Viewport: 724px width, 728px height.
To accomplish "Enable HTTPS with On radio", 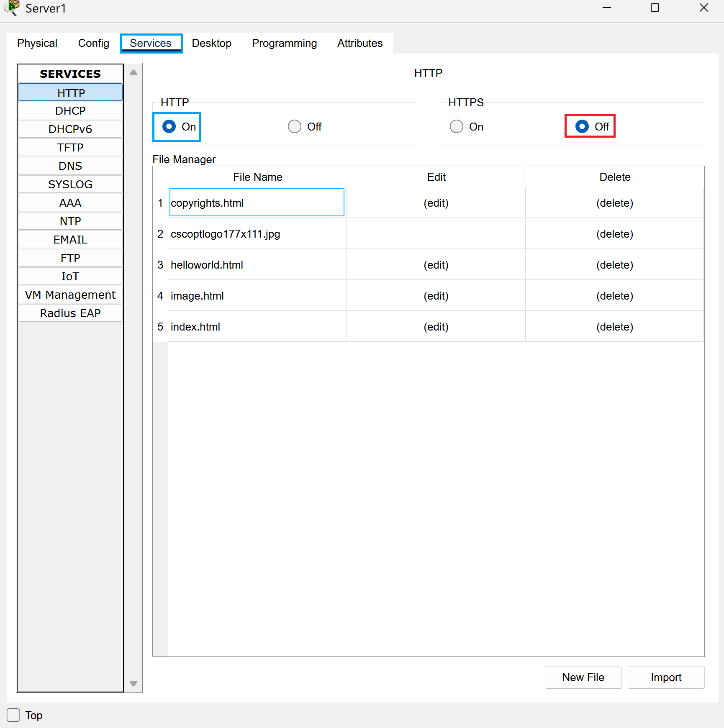I will point(457,126).
